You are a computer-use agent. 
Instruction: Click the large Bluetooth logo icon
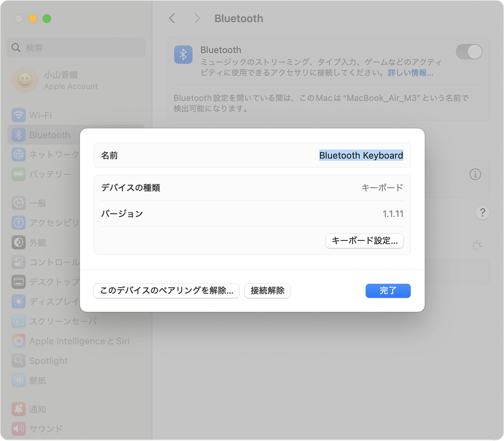[x=183, y=55]
